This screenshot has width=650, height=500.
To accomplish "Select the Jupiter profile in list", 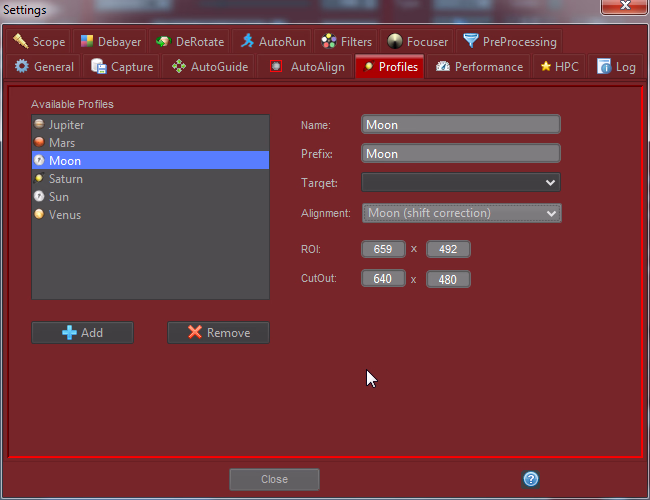I will tap(66, 125).
